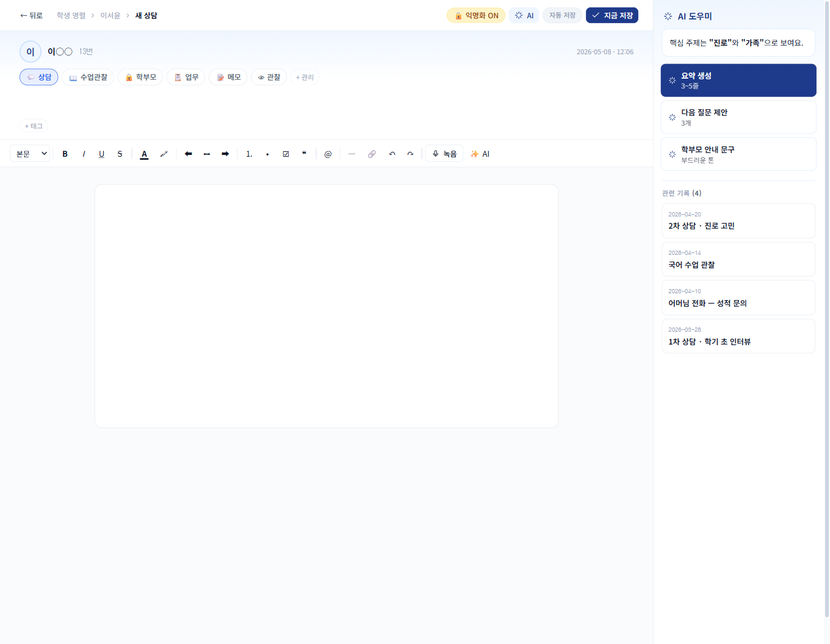
Task: Generate summary with 요약 생성
Action: click(x=738, y=80)
